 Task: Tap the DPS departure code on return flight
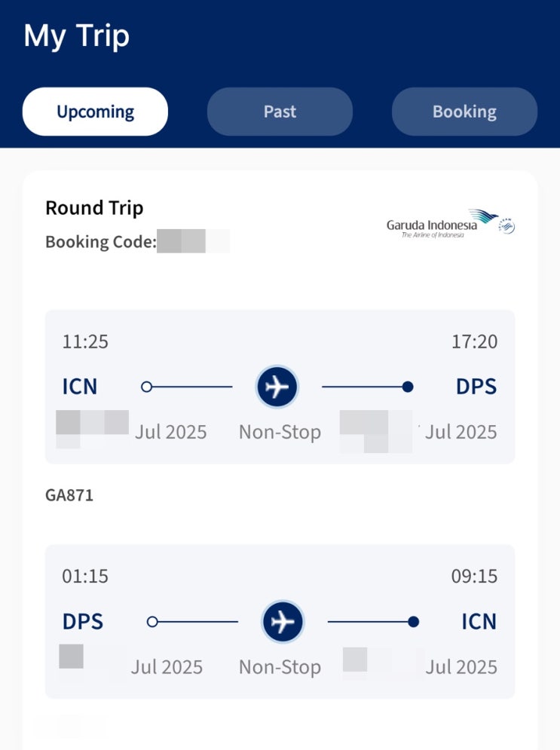[83, 621]
